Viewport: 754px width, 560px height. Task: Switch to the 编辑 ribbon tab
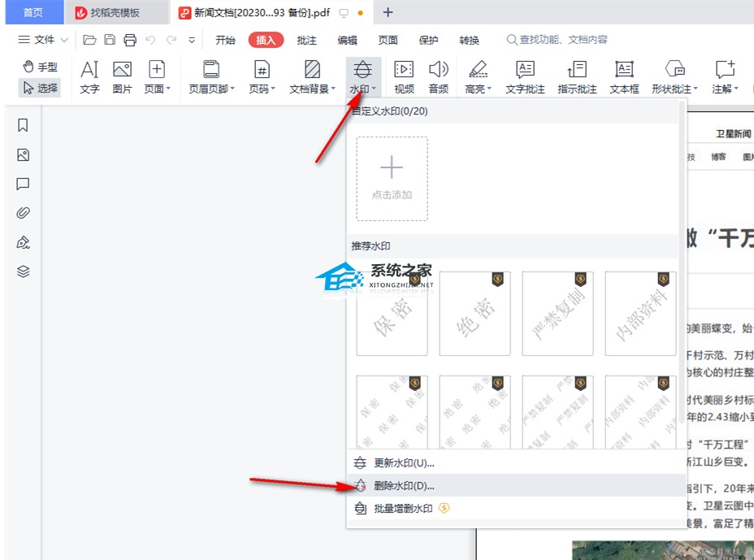(x=347, y=41)
